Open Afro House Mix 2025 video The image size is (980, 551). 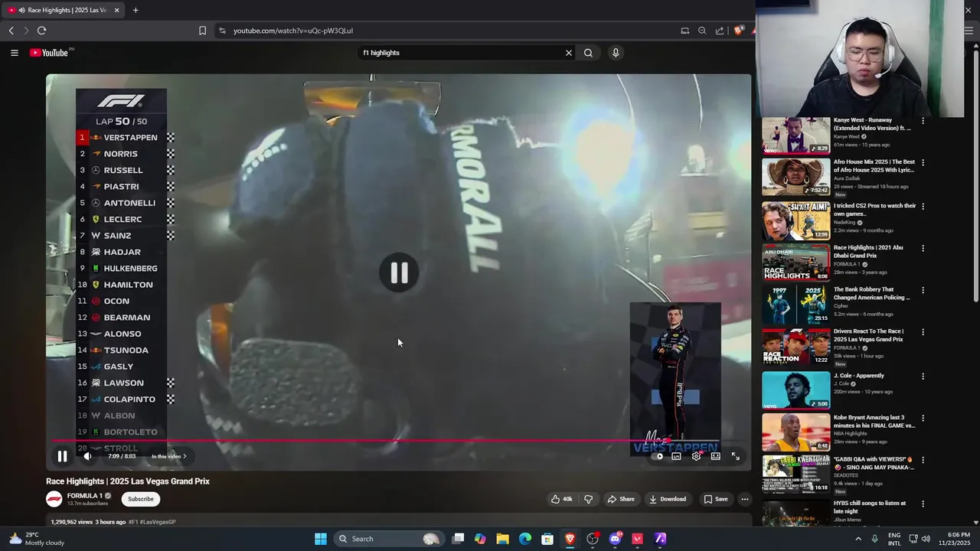click(795, 178)
